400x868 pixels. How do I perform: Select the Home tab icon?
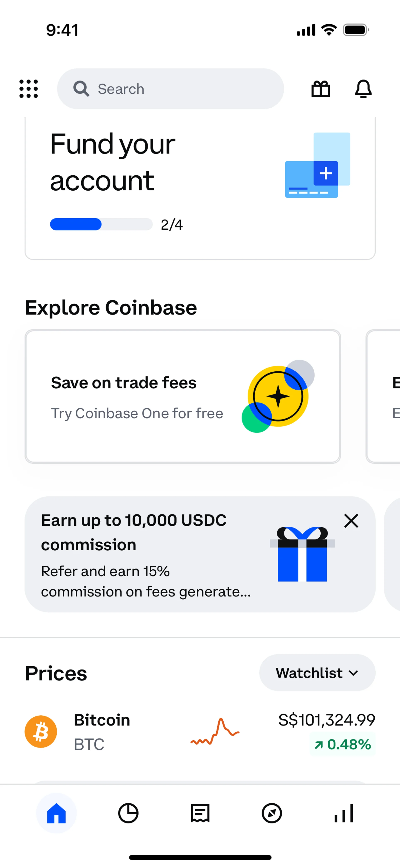pyautogui.click(x=56, y=813)
